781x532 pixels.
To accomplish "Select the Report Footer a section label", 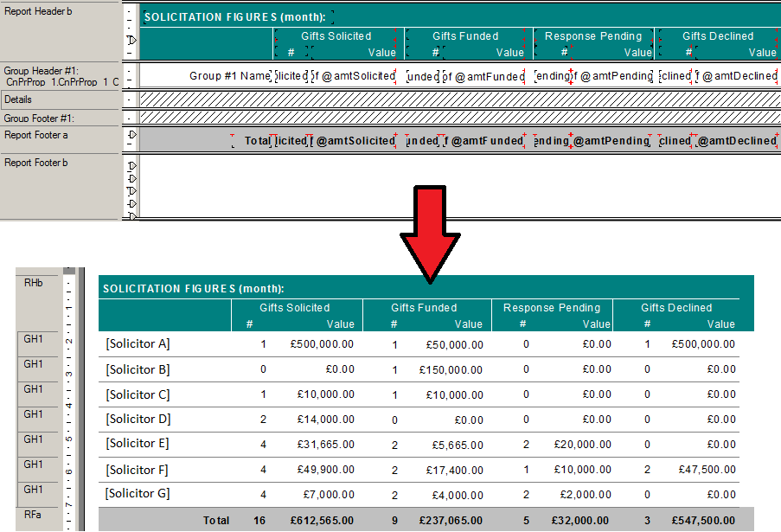I will tap(35, 135).
